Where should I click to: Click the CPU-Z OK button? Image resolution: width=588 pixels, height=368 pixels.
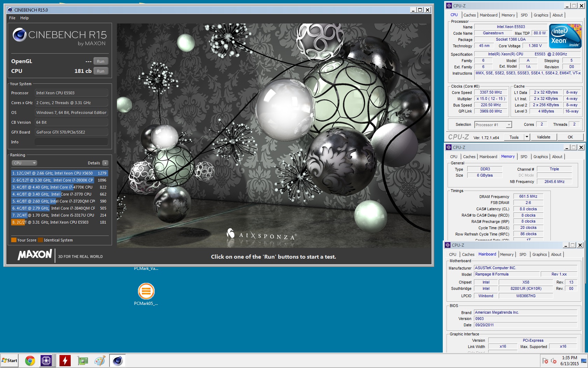(570, 137)
